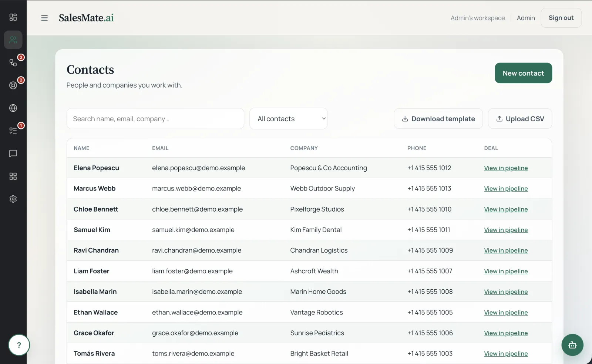This screenshot has width=592, height=364.
Task: Open the settings gear icon in sidebar
Action: coord(13,199)
